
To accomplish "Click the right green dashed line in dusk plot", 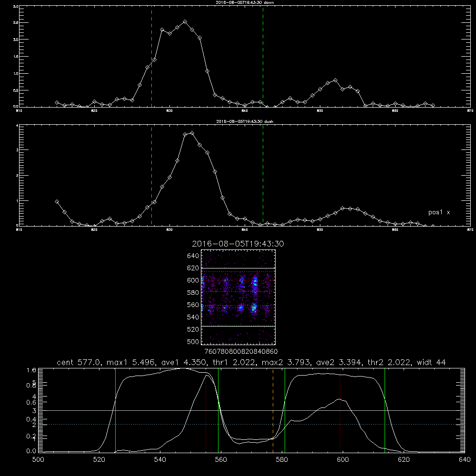I will pyautogui.click(x=263, y=176).
